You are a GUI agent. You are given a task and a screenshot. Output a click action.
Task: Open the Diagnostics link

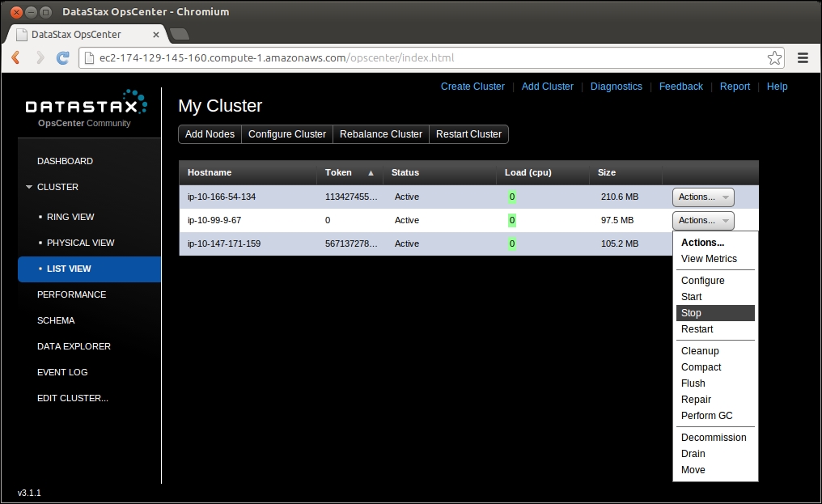[616, 87]
